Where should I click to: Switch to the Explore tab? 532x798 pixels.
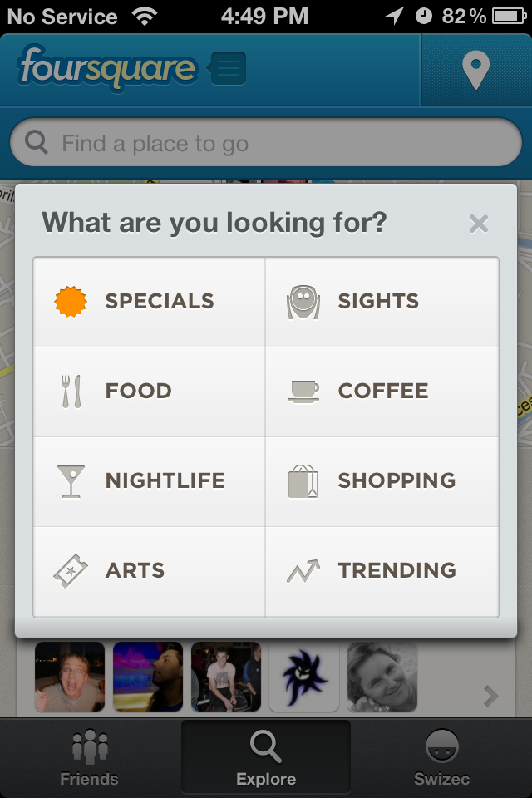266,758
